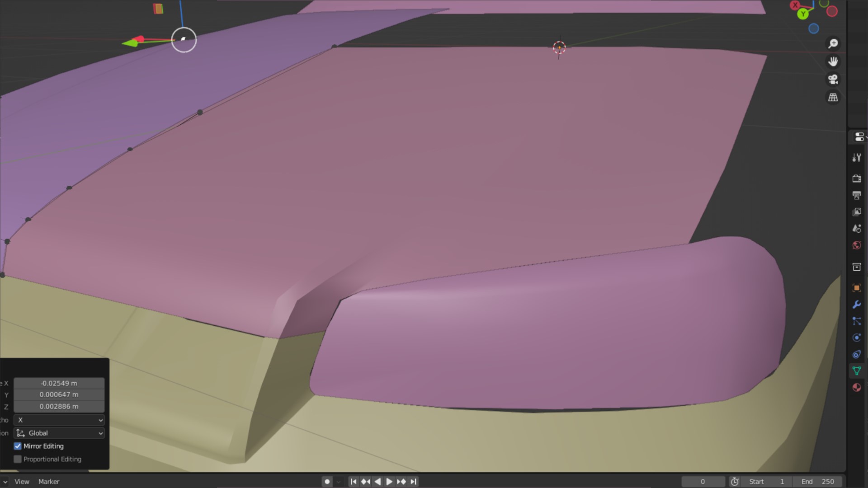Jump to the end frame button

413,482
